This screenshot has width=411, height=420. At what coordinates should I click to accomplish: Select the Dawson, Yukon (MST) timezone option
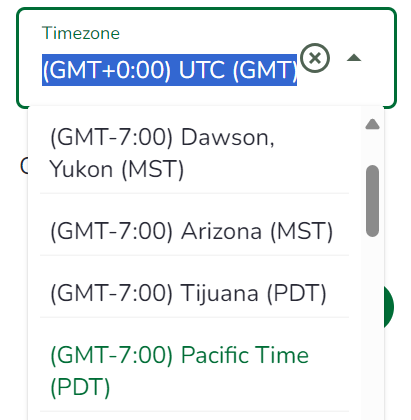click(194, 153)
